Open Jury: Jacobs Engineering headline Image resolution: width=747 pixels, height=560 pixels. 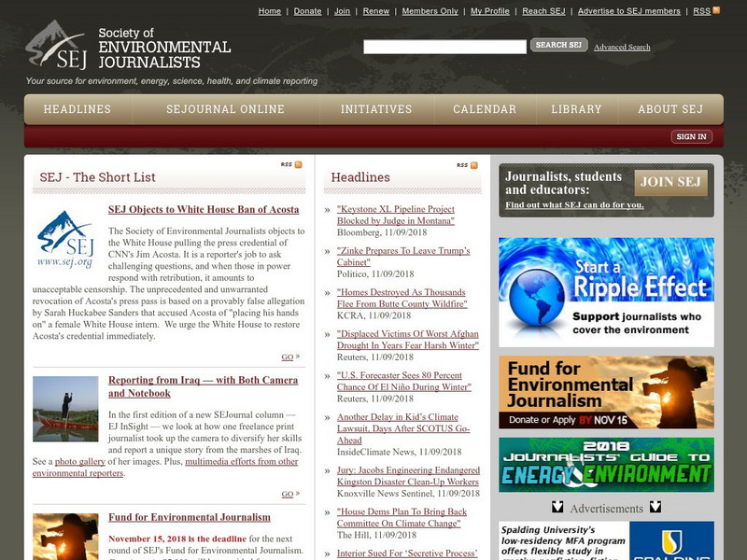[x=408, y=476]
